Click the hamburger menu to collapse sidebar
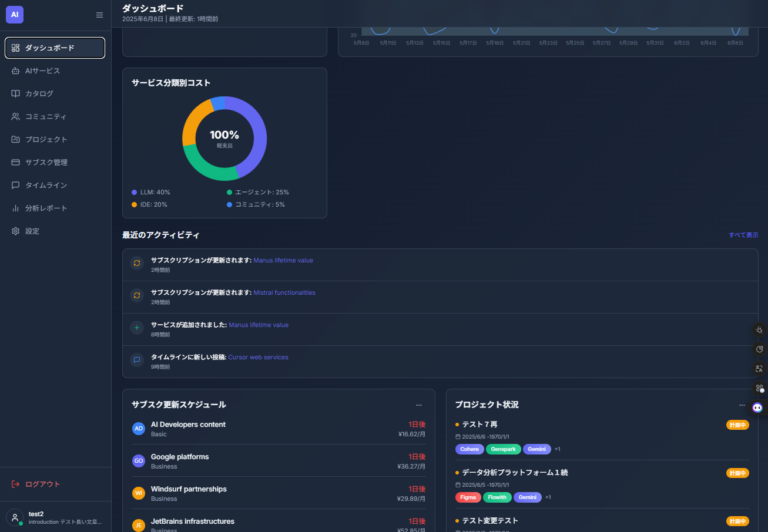 coord(99,15)
